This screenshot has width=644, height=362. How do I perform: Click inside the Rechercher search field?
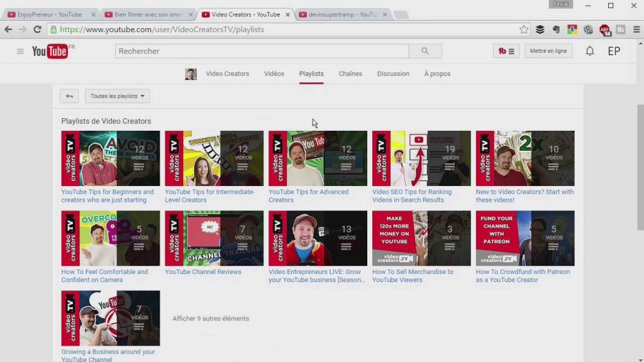(x=262, y=52)
